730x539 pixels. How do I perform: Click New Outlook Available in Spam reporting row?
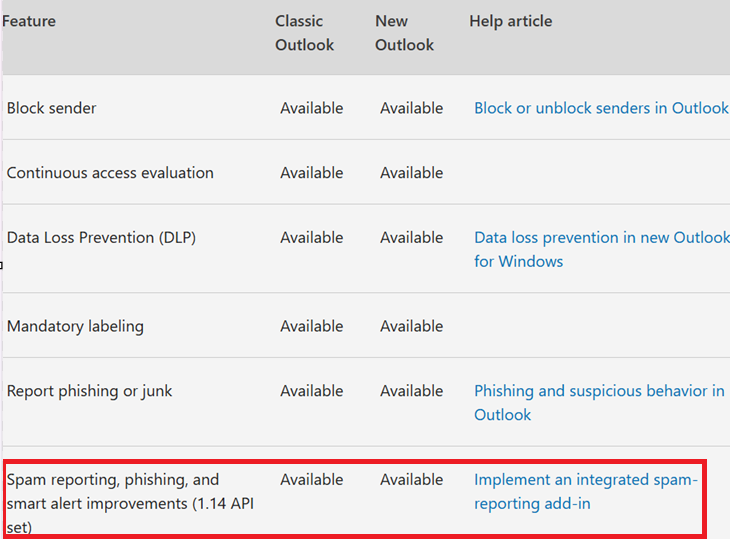coord(412,479)
